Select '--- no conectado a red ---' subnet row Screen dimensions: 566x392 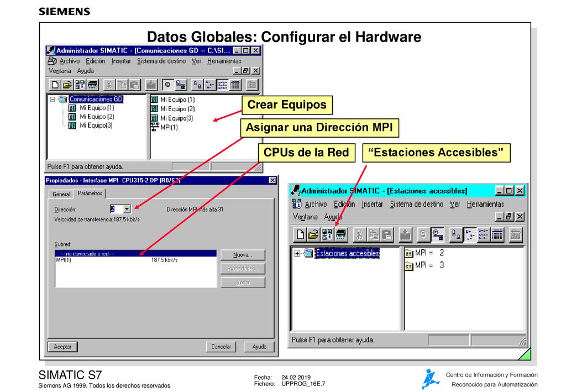[136, 254]
